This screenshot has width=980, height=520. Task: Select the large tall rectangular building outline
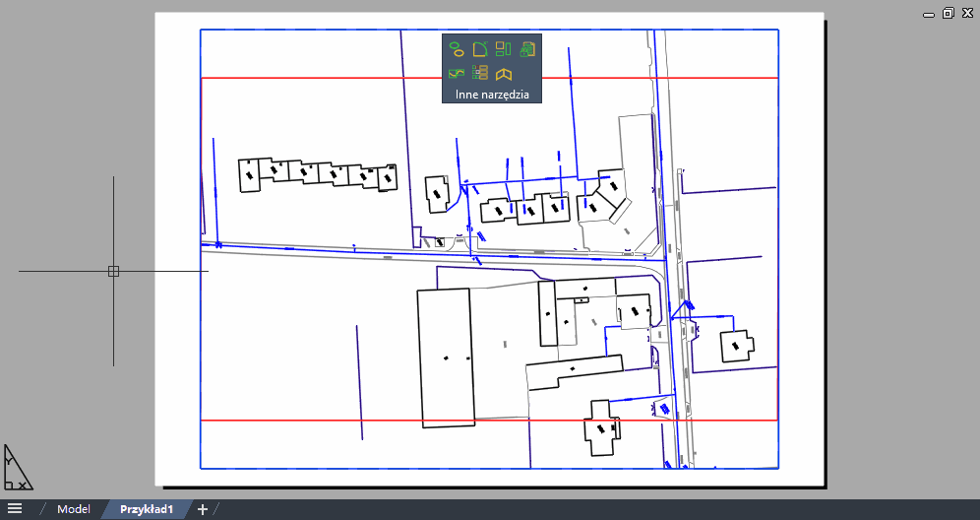click(419, 355)
